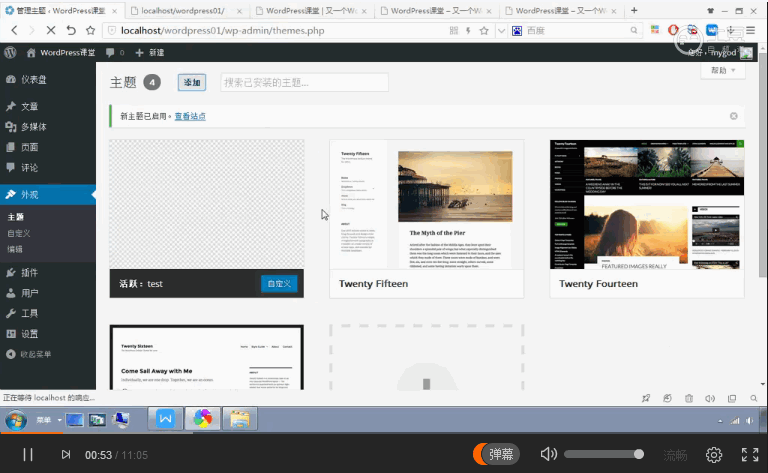Follow the 查看站点 view site link
The width and height of the screenshot is (768, 473).
point(190,116)
